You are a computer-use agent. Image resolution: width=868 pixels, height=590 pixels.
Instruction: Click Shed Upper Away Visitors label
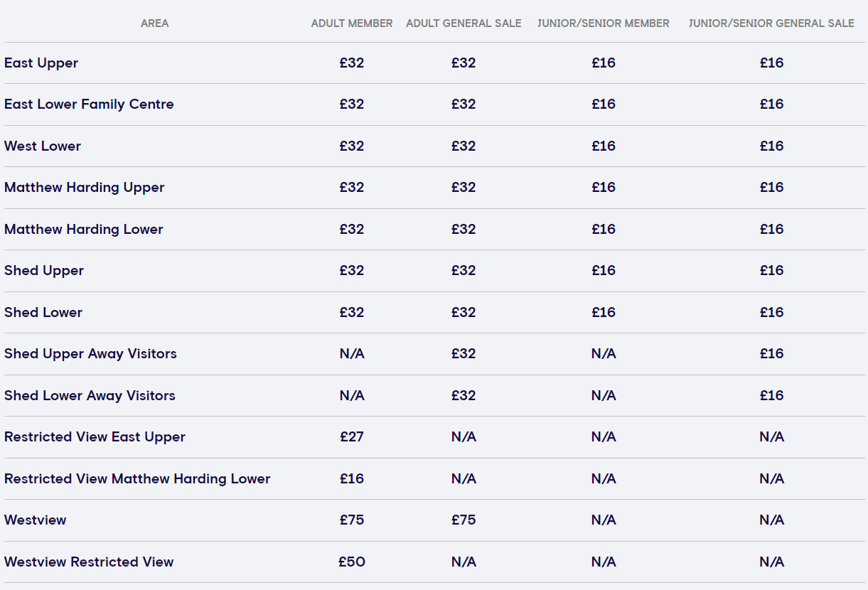90,354
